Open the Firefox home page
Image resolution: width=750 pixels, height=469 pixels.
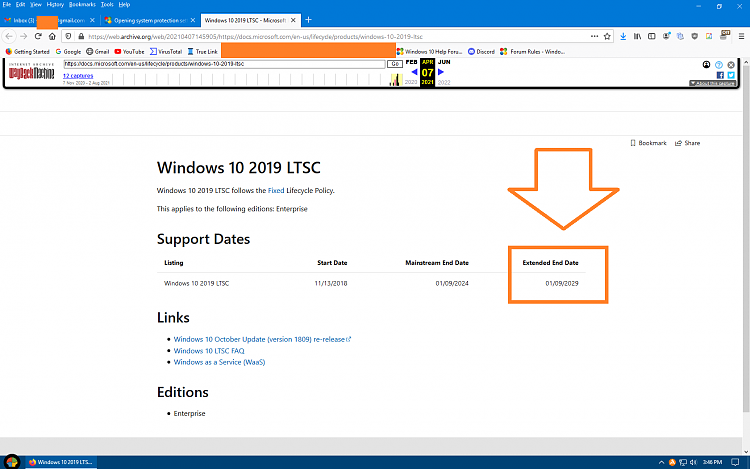(52, 36)
